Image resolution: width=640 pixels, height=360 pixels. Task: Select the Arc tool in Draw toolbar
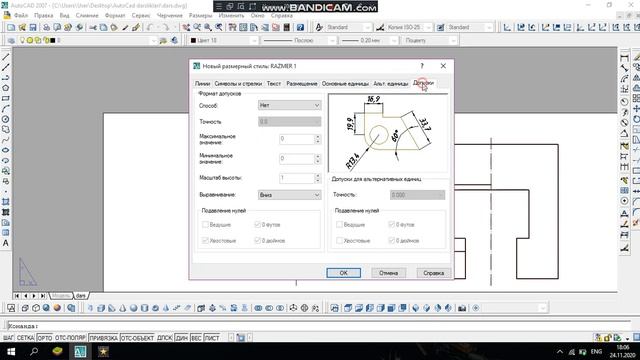coord(6,109)
